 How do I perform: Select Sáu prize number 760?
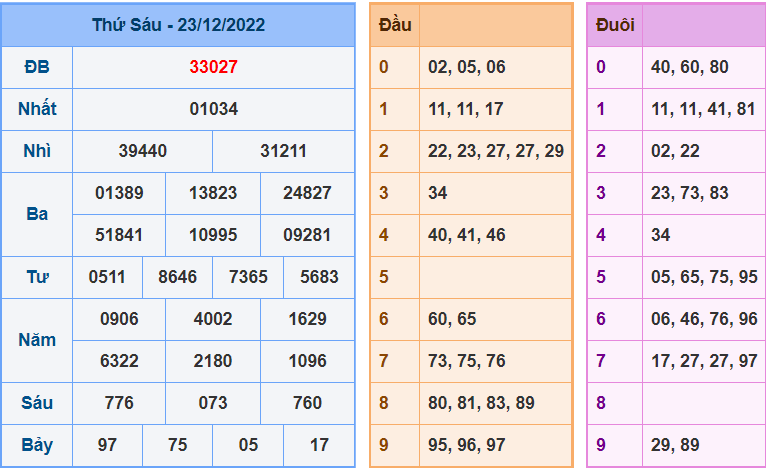pyautogui.click(x=307, y=403)
